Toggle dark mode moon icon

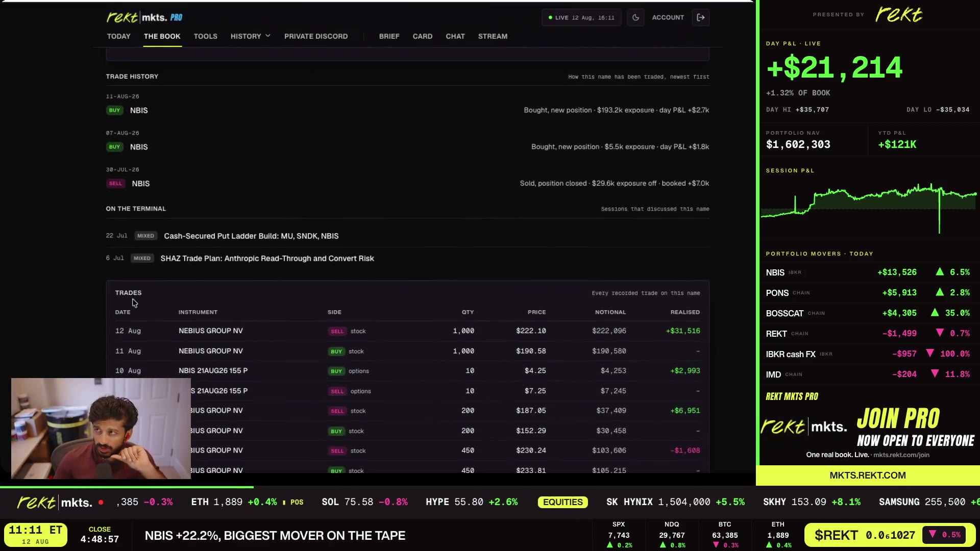[x=635, y=17]
